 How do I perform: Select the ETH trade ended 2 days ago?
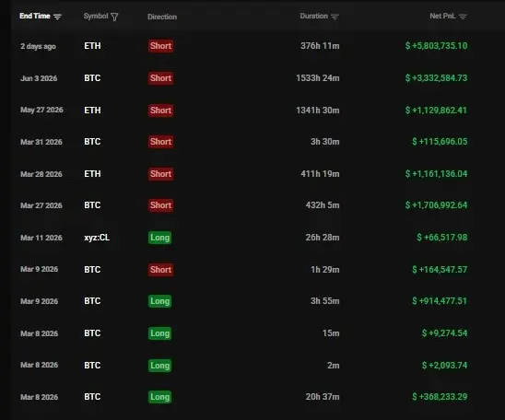[244, 46]
